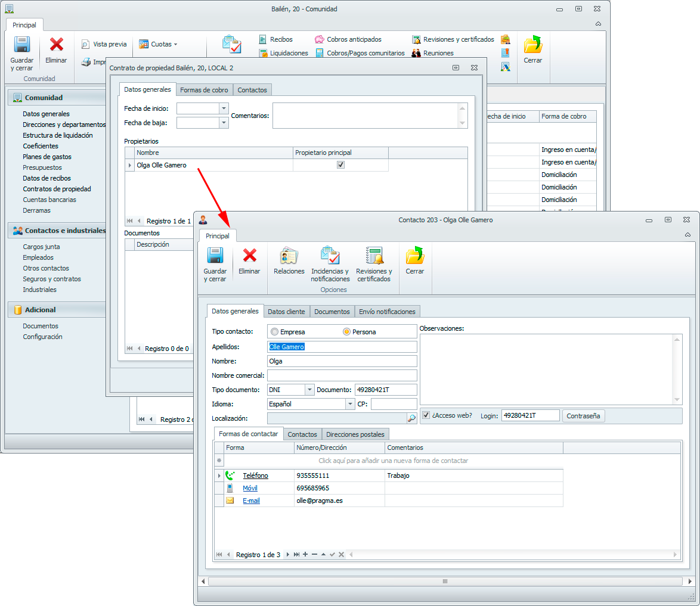700x606 pixels.
Task: Click the E-mail link
Action: point(251,501)
